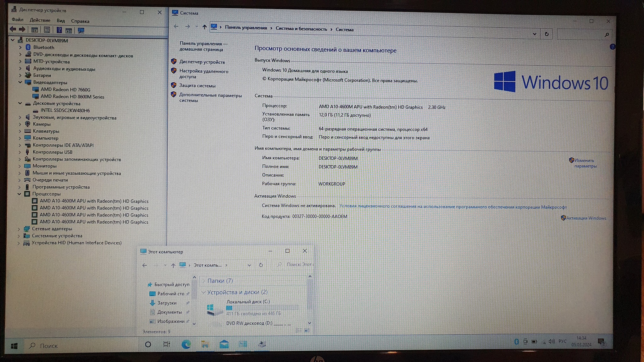Open the Действие menu
Viewport: 644px width, 362px height.
pos(40,20)
